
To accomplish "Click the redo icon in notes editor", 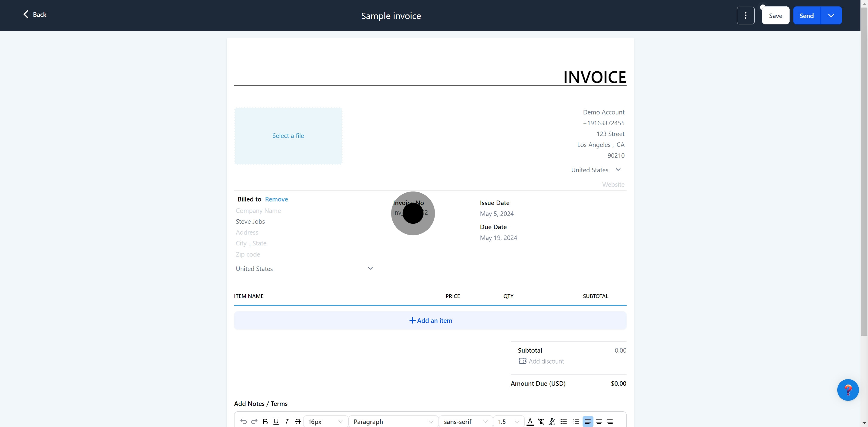I will [254, 421].
